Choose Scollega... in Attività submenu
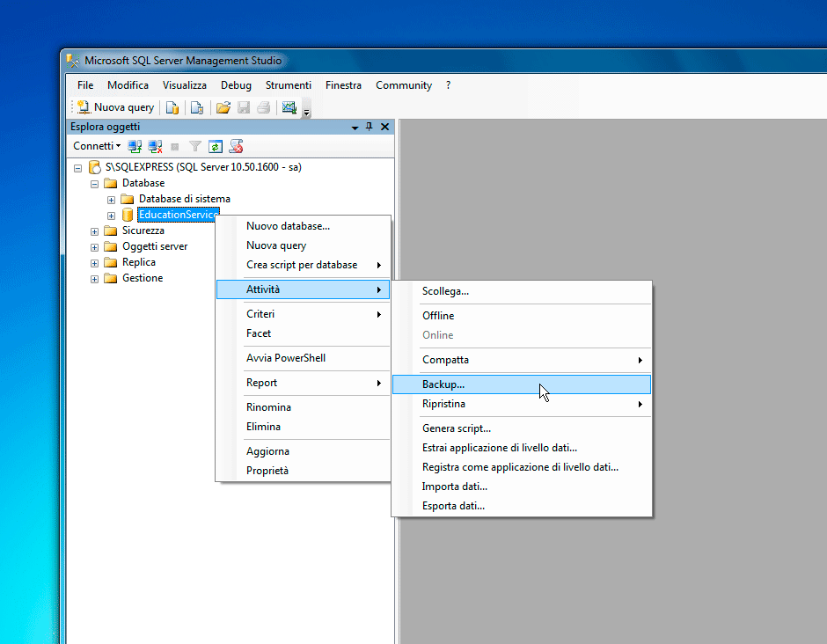Viewport: 827px width, 644px height. point(522,292)
